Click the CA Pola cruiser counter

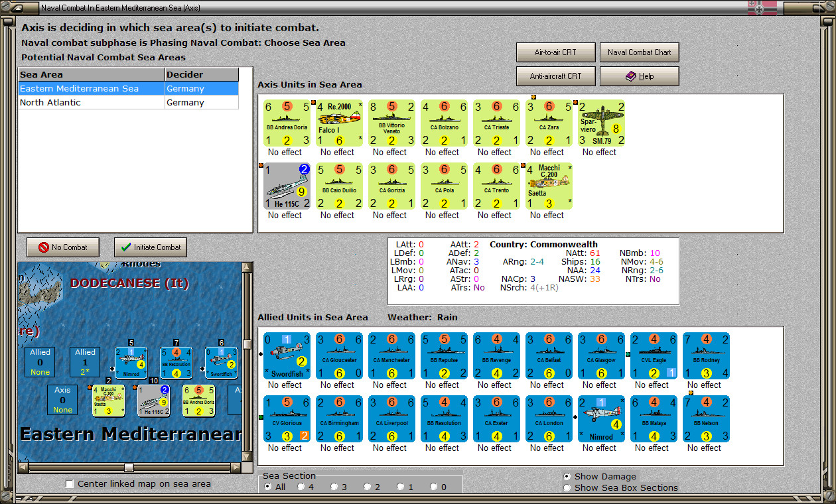coord(444,186)
